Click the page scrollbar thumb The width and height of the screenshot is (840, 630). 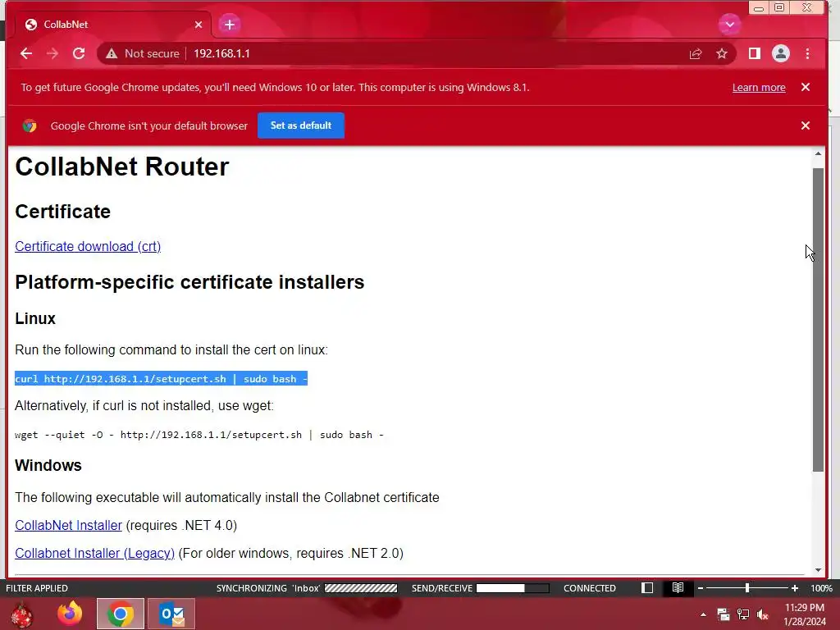click(x=818, y=320)
